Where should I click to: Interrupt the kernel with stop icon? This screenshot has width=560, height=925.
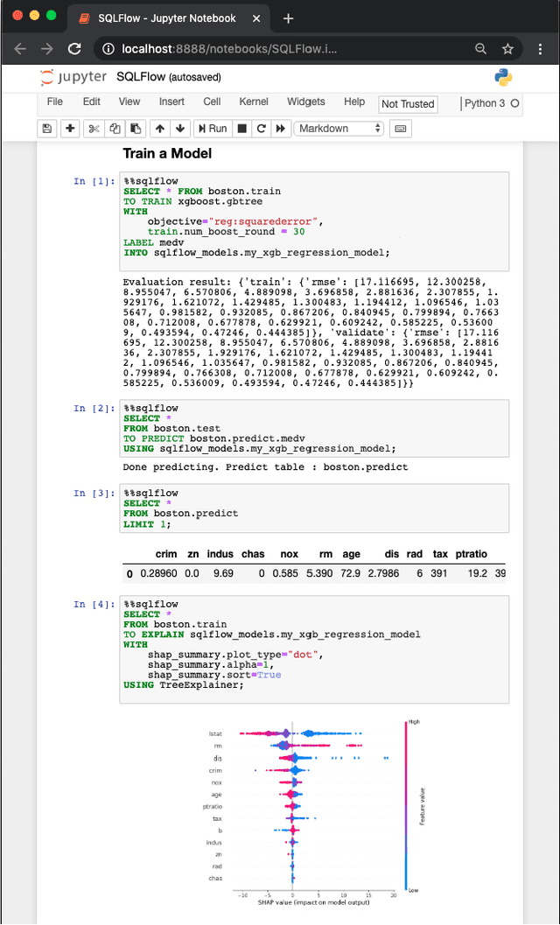click(x=242, y=129)
